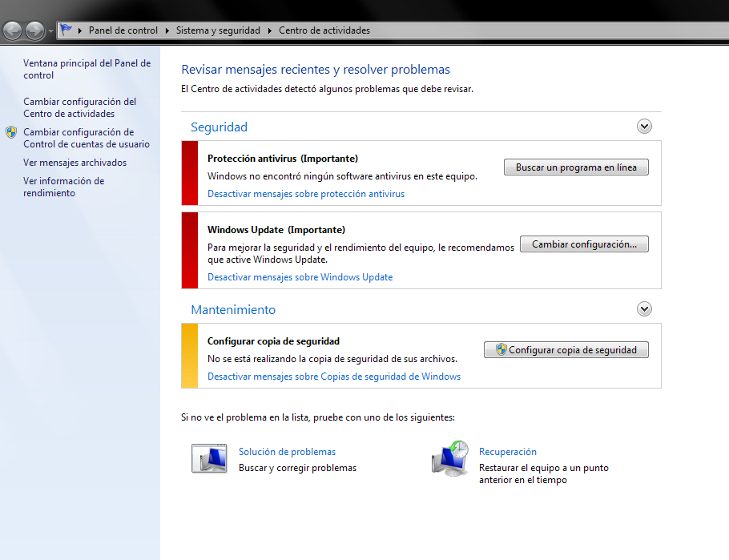This screenshot has width=729, height=560.
Task: Navigate to Sistema y seguridad breadcrumb
Action: coord(218,30)
